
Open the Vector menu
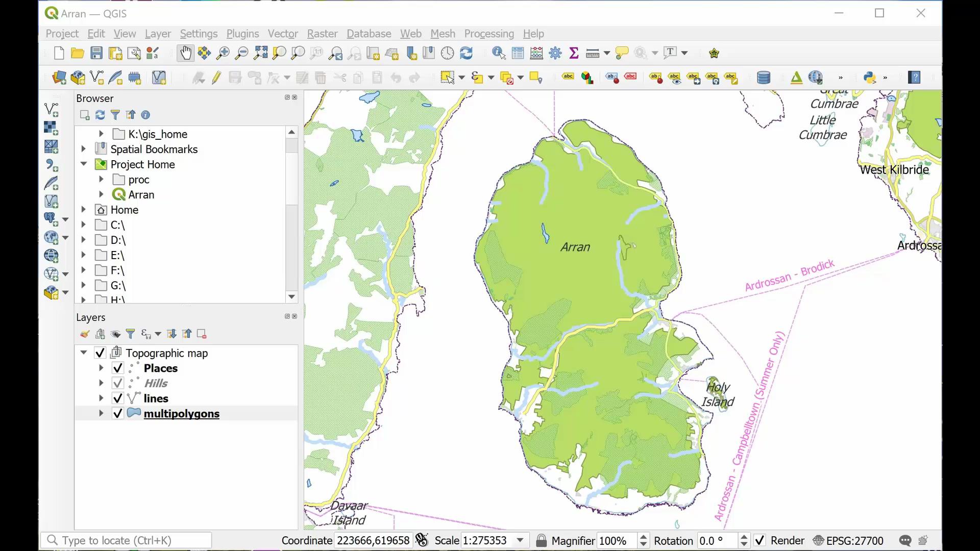coord(282,34)
